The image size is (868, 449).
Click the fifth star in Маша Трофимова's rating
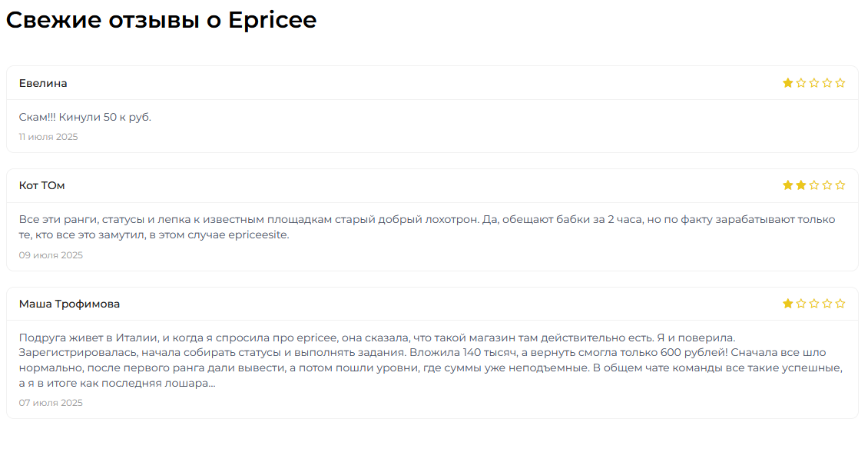click(x=840, y=304)
